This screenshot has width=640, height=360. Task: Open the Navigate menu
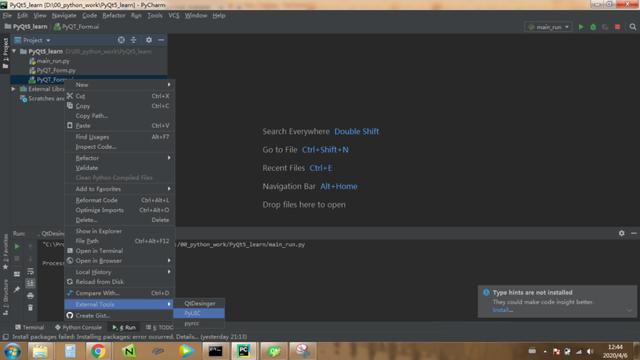coord(64,16)
